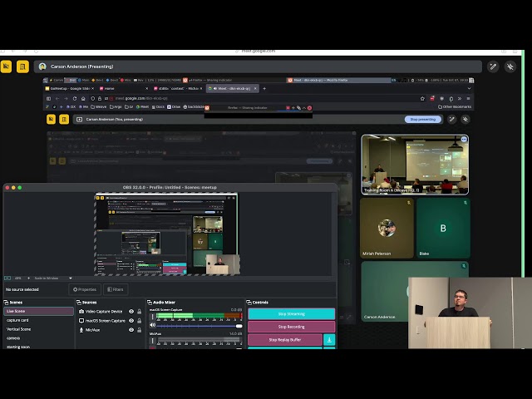The image size is (532, 399).
Task: Select Video Capture Device source
Action: click(103, 312)
